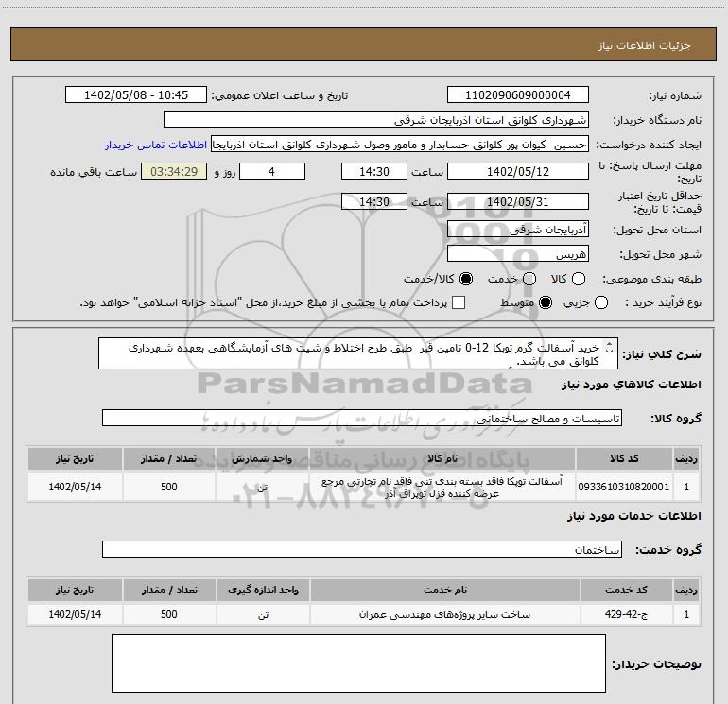Choose the متوسط purchase type radio
728x704 pixels.
[x=546, y=302]
